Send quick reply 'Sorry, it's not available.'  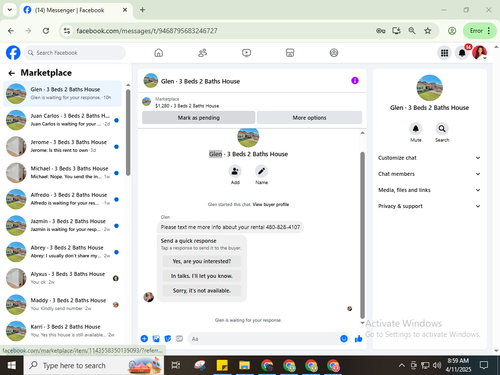(x=202, y=291)
